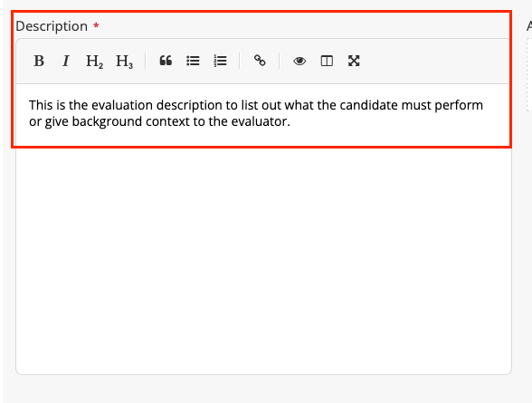The image size is (532, 403).
Task: Insert a hyperlink
Action: coord(260,61)
